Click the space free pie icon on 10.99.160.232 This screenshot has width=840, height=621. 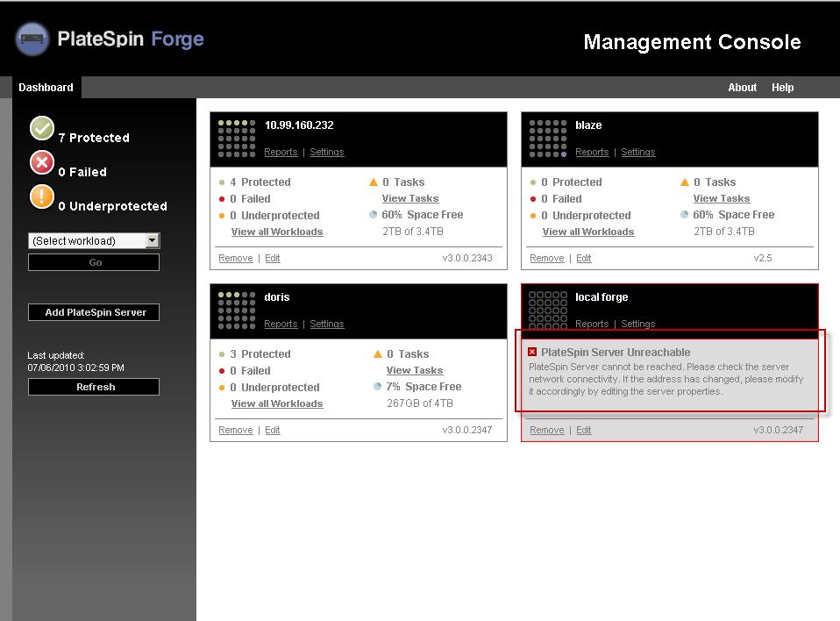[373, 214]
